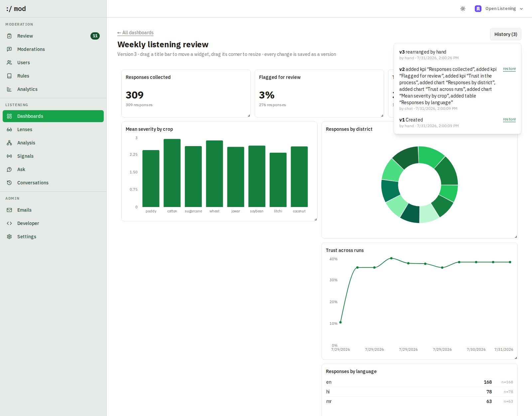Screen dimensions: 532x416
Task: Click the '309' Responses collected value
Action: click(135, 95)
